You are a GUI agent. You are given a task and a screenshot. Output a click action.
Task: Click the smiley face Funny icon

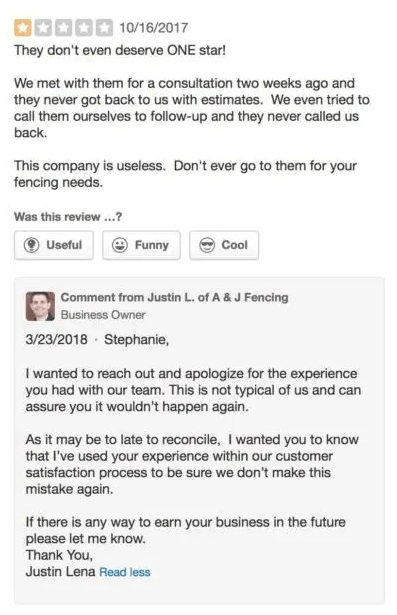[120, 245]
